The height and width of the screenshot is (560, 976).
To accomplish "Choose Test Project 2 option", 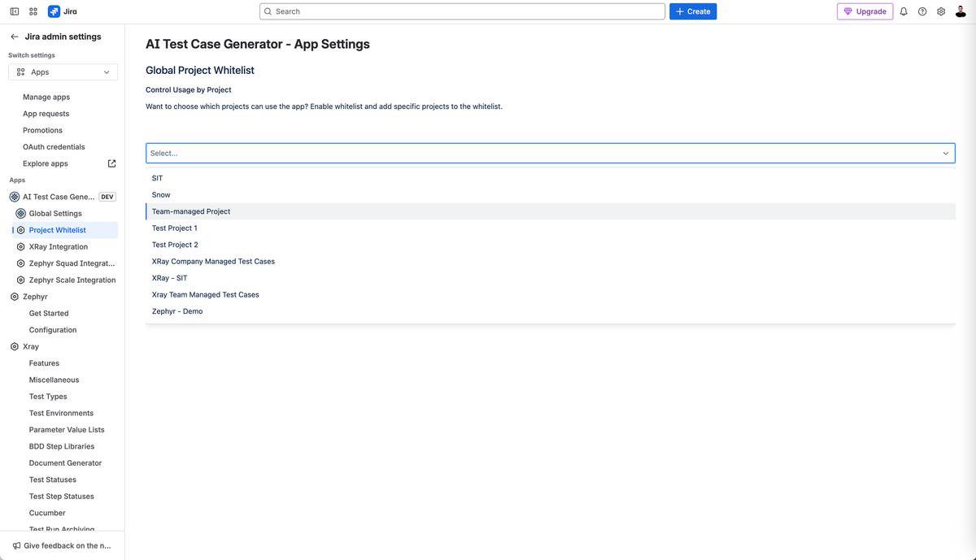I will 174,244.
